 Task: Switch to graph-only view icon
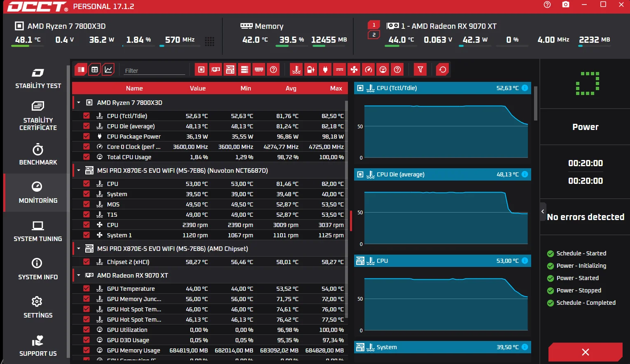tap(108, 70)
